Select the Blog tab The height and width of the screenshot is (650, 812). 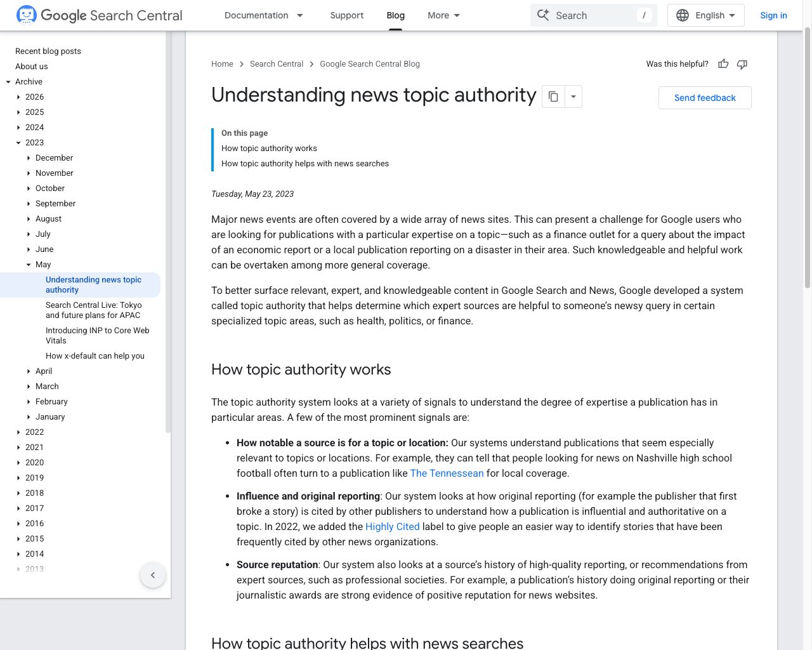coord(396,15)
